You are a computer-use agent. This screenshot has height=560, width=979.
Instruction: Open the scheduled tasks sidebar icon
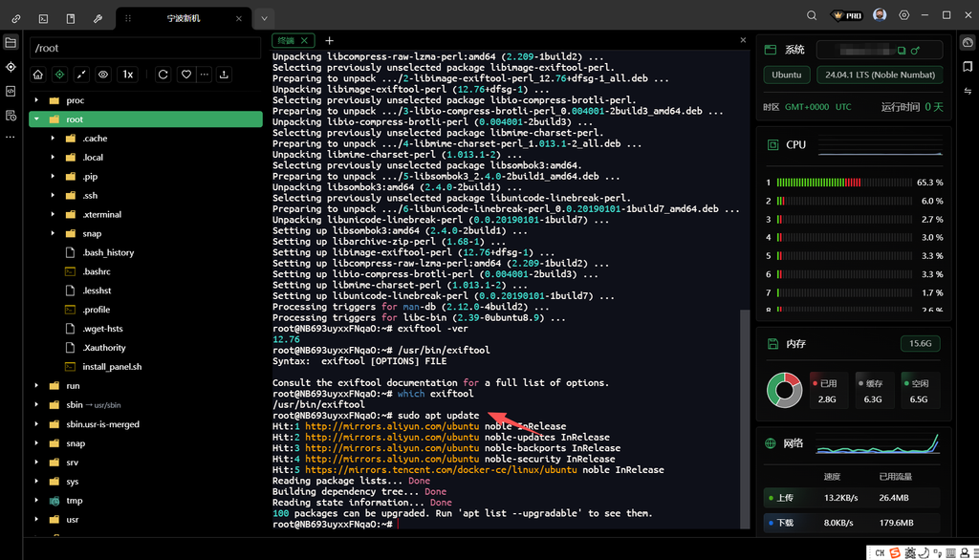pos(11,116)
